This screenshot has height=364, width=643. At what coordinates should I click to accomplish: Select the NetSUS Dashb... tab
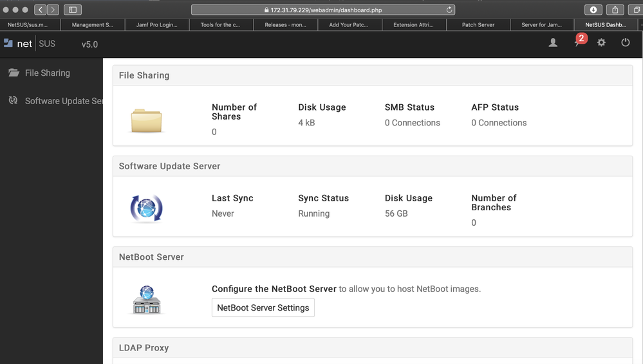(x=606, y=24)
